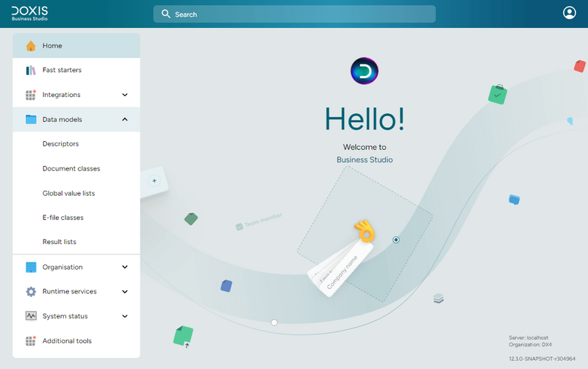Click the Additional tools grid icon
Screen dimensions: 588x369
[31, 341]
